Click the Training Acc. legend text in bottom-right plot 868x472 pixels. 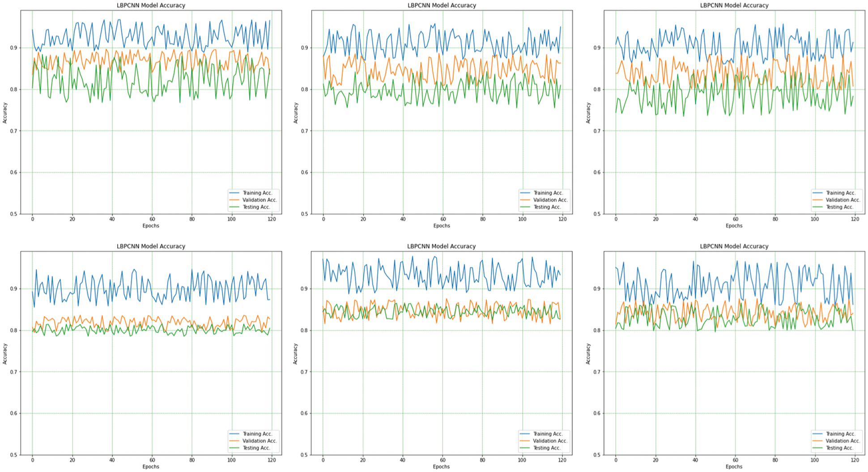point(840,434)
